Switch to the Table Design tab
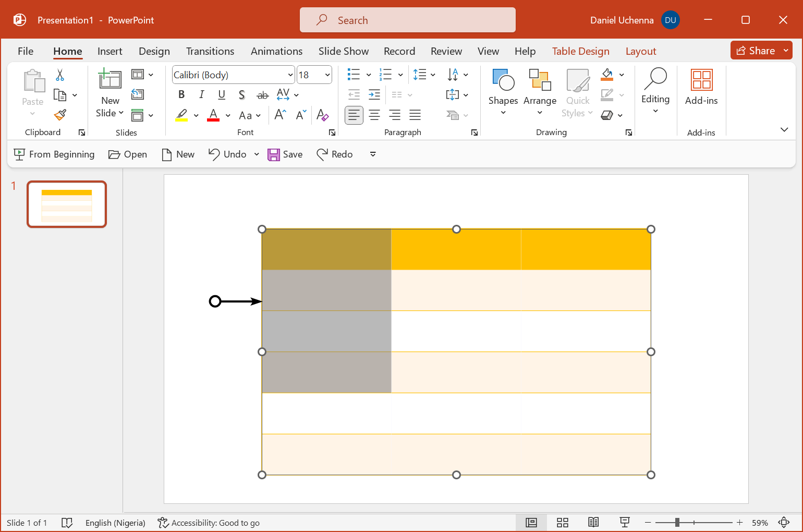 (x=580, y=51)
